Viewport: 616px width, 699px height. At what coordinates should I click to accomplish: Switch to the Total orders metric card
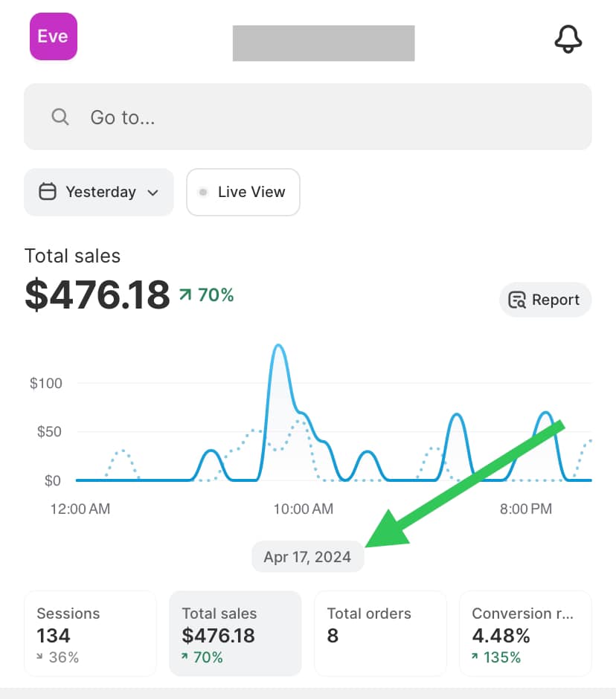click(380, 634)
